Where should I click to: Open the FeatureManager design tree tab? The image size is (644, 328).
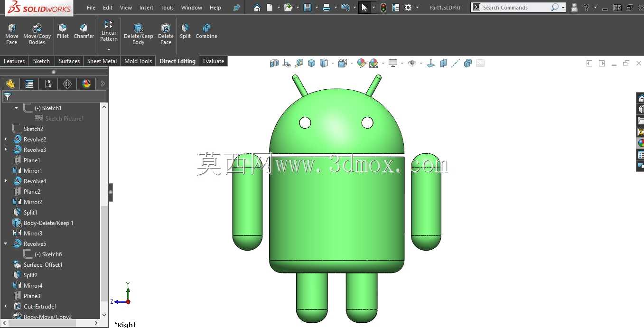click(10, 84)
